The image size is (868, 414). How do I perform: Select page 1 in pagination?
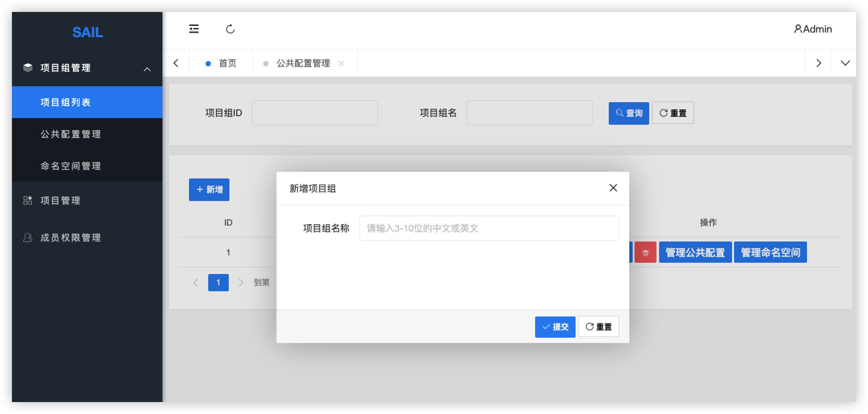pos(218,283)
